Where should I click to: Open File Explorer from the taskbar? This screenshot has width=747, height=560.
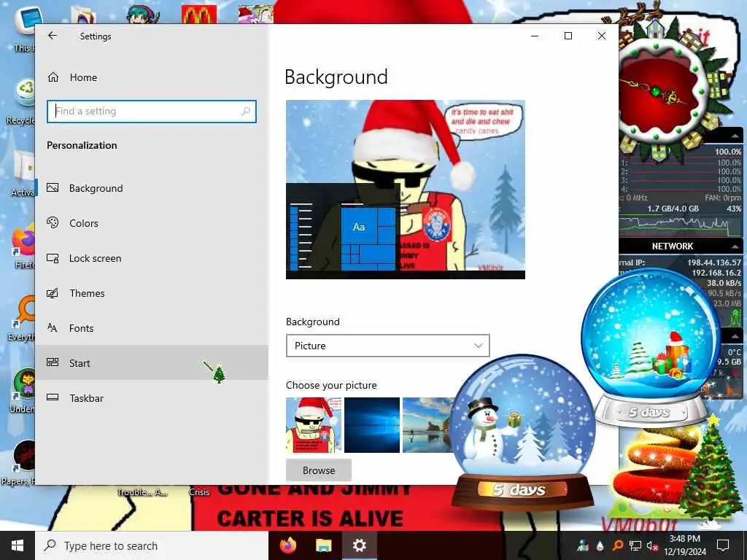click(x=324, y=545)
